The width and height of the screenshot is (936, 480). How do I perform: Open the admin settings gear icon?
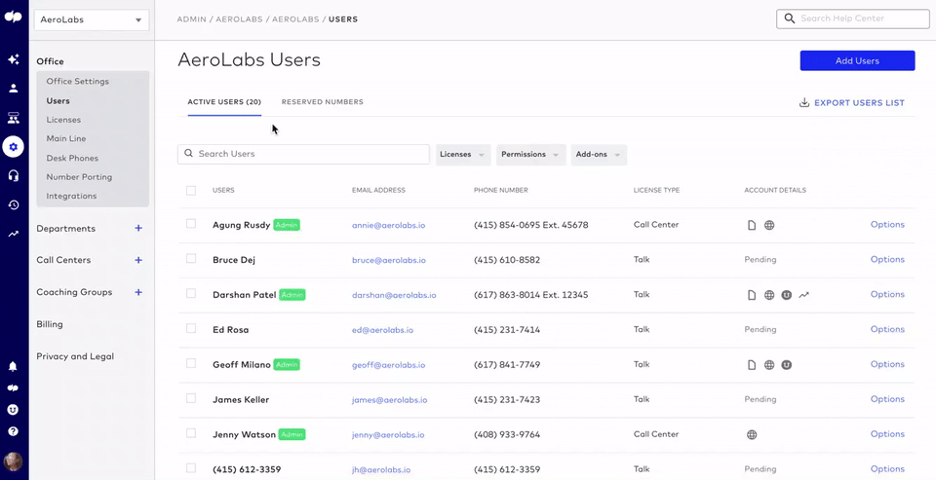point(13,146)
